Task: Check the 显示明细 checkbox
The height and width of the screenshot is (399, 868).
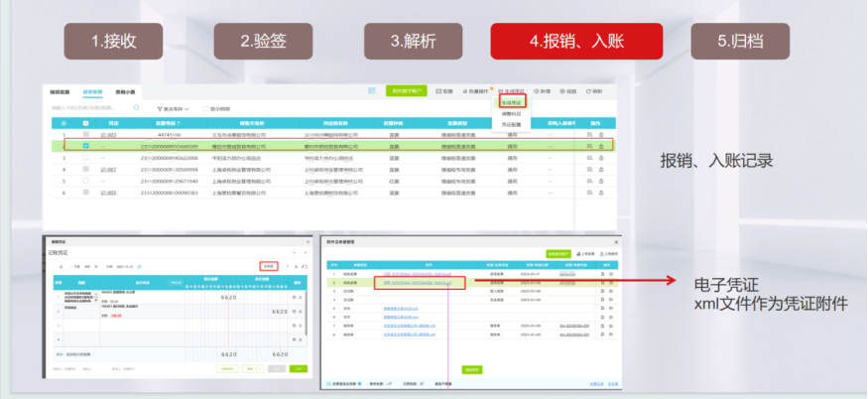Action: tap(205, 107)
